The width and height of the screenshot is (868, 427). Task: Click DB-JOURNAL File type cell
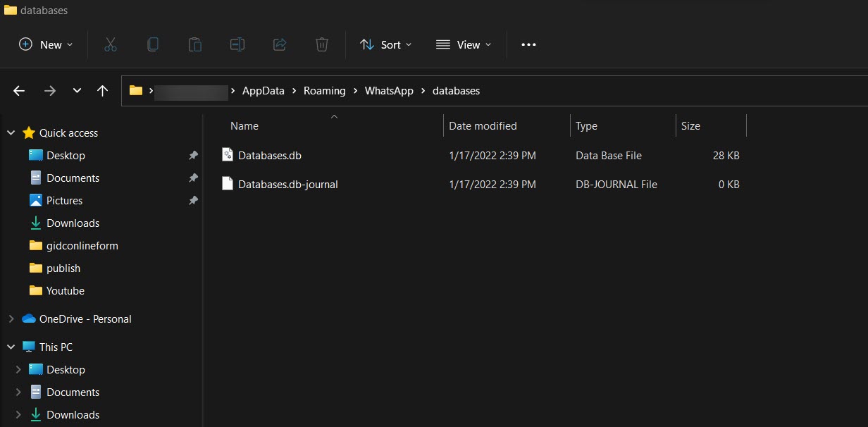coord(616,184)
